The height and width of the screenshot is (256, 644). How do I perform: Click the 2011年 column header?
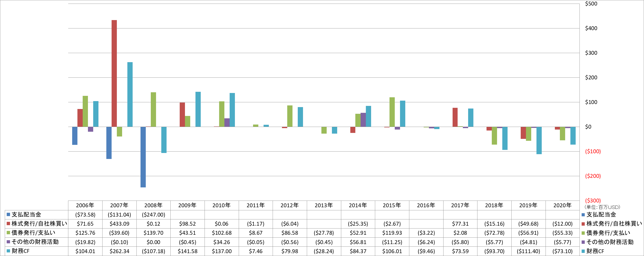click(x=256, y=205)
